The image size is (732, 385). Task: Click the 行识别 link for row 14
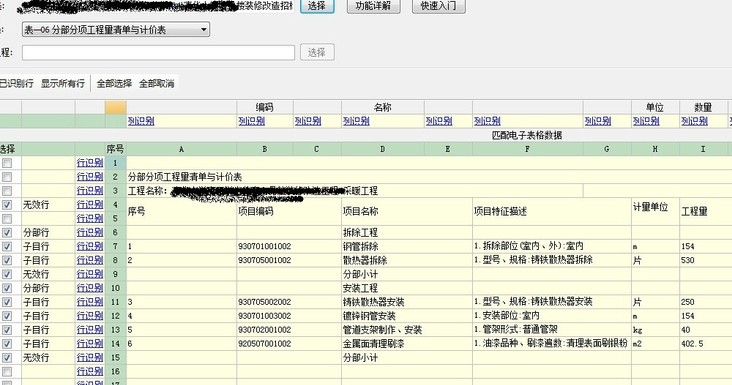tap(90, 343)
